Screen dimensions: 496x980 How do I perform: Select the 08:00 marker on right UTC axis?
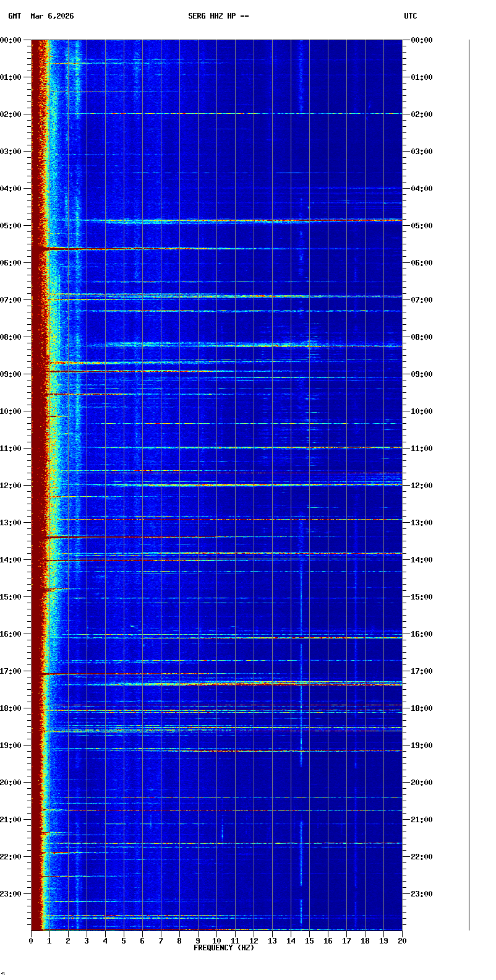pyautogui.click(x=422, y=337)
